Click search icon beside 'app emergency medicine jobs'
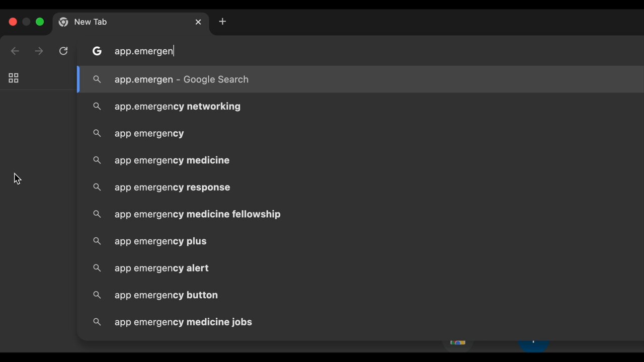Screen dimensions: 644x362 coord(97,322)
